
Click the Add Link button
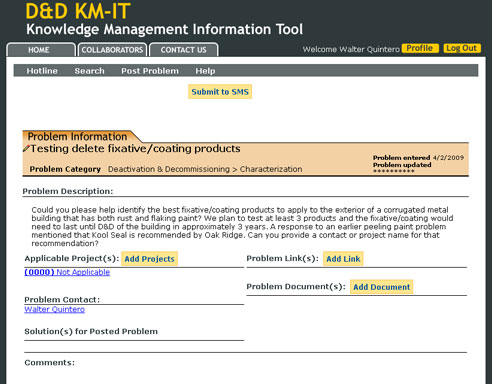click(343, 259)
